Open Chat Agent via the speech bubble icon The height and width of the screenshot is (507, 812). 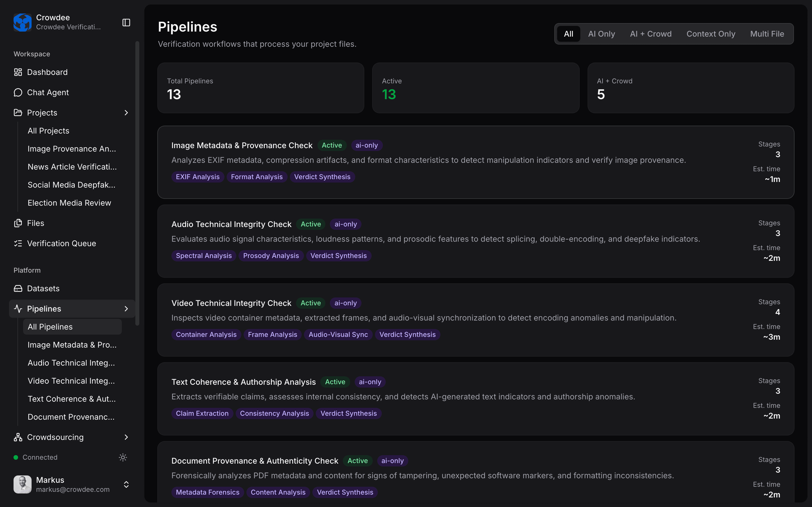(x=18, y=93)
